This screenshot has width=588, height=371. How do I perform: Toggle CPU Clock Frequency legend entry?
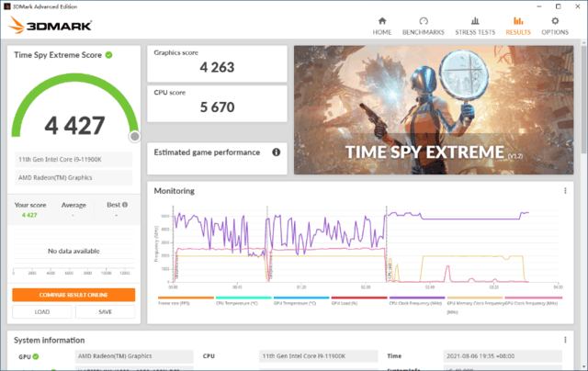click(416, 301)
